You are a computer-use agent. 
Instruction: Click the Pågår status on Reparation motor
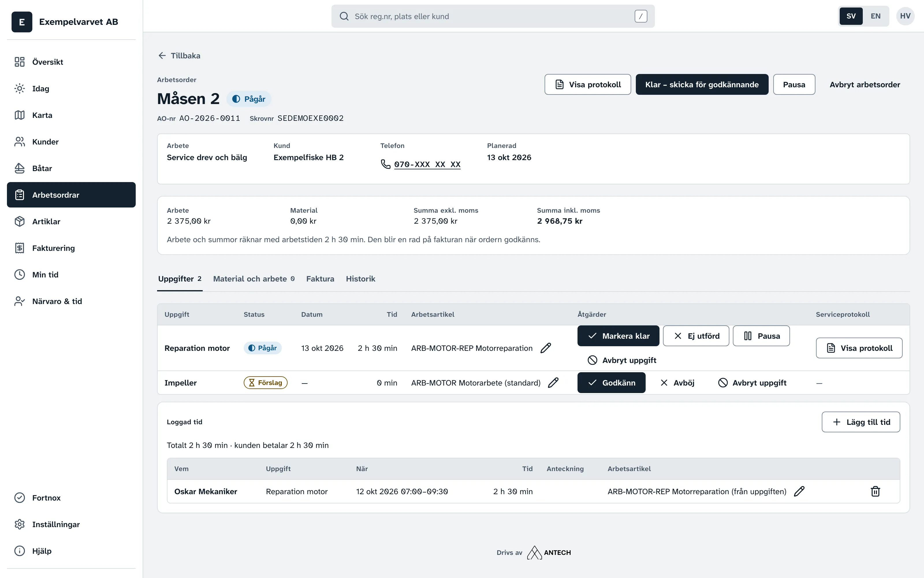tap(263, 348)
